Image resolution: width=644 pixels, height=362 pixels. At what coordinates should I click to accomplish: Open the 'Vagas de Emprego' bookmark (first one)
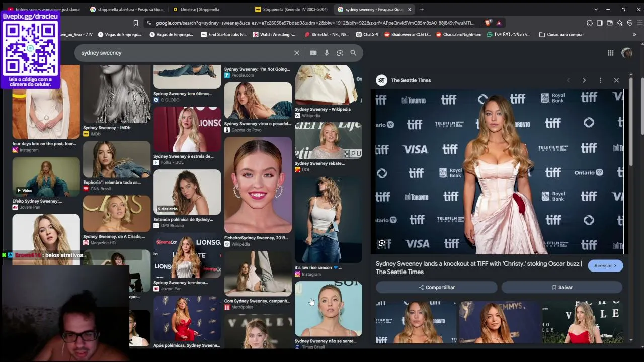tap(120, 35)
